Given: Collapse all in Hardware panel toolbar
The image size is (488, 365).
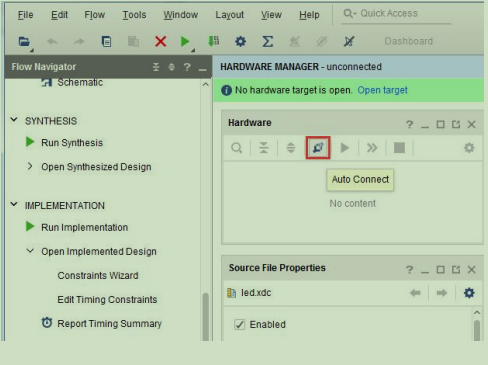Looking at the screenshot, I should (264, 148).
